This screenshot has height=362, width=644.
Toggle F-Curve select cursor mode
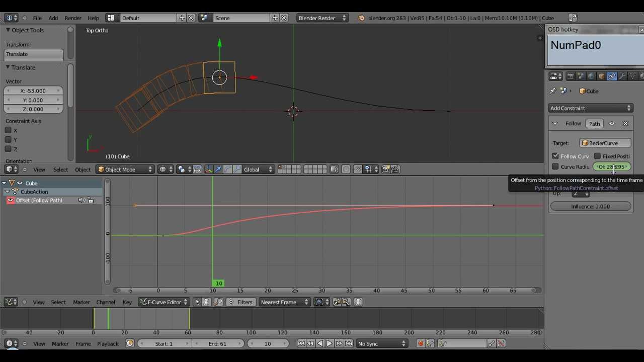pos(197,302)
